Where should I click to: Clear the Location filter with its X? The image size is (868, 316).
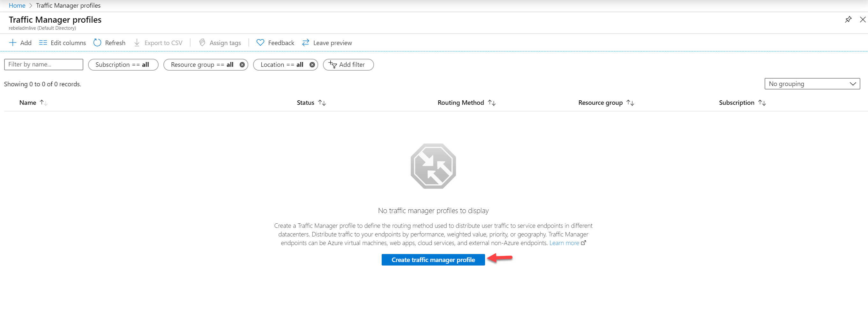(x=312, y=65)
